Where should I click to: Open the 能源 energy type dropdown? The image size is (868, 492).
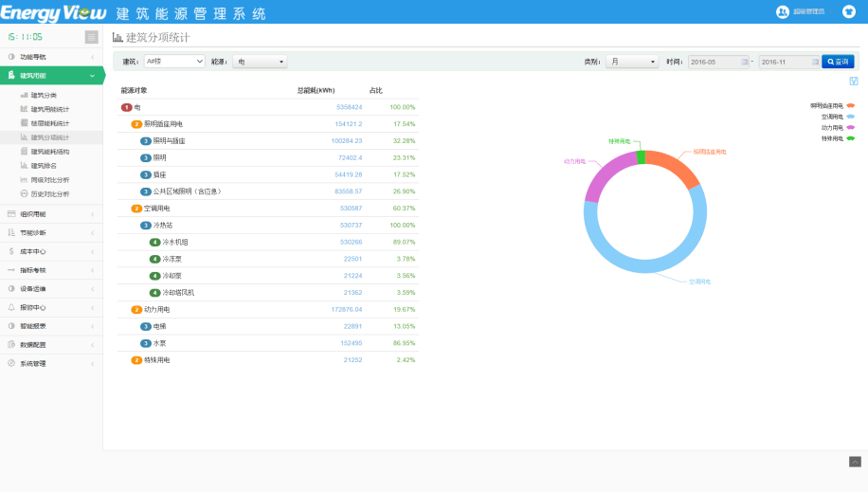[x=260, y=62]
